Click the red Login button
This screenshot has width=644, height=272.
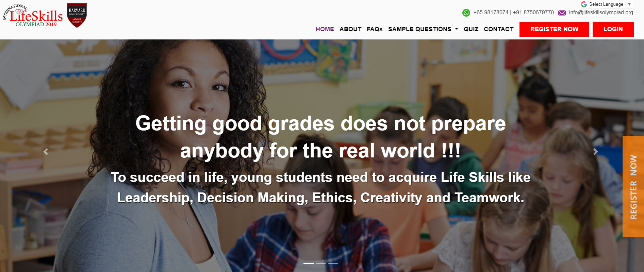[x=613, y=29]
